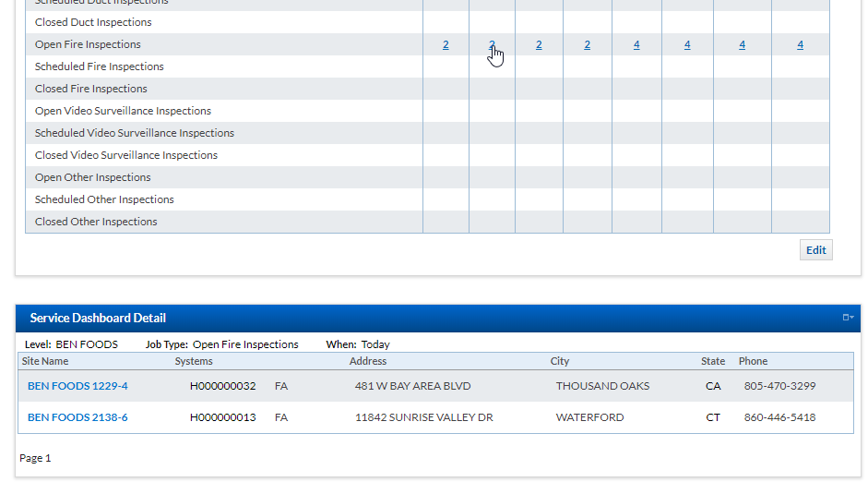Open the Service Dashboard Detail panel options menu
Screen dimensions: 868x482
848,318
